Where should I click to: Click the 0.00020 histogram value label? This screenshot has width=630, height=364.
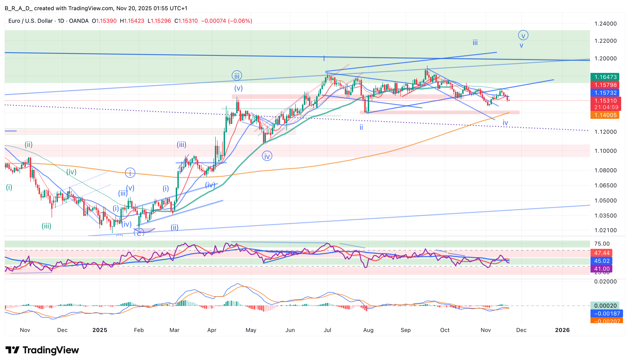point(604,305)
